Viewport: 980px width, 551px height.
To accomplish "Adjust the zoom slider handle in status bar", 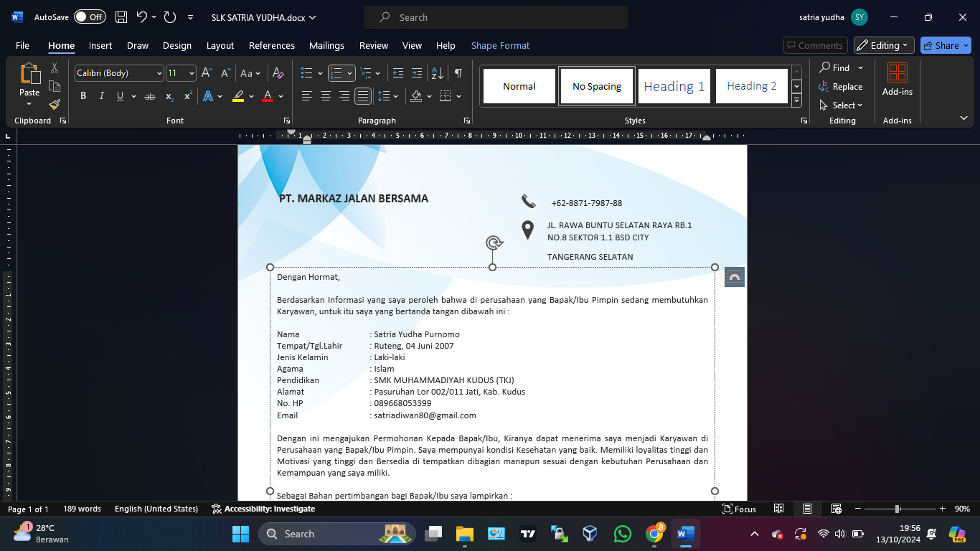I will coord(897,509).
